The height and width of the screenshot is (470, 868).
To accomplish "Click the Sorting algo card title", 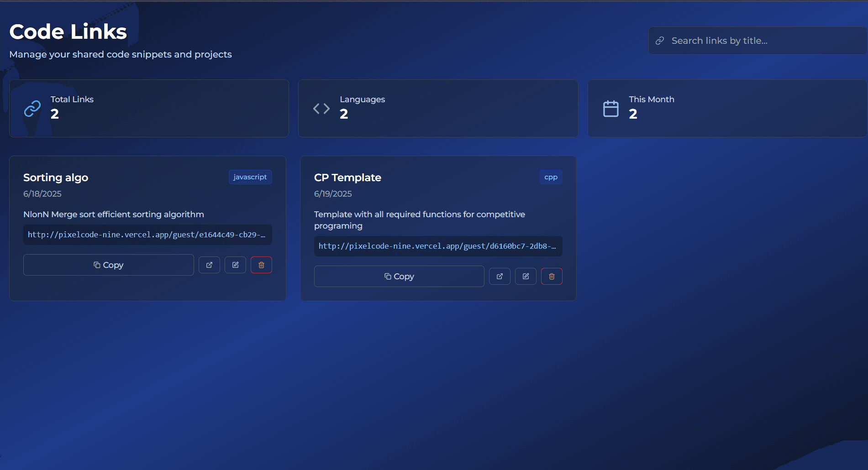I will point(56,178).
